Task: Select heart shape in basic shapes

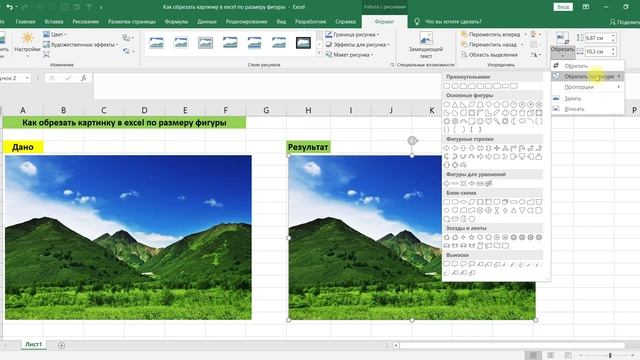Action: tap(489, 121)
